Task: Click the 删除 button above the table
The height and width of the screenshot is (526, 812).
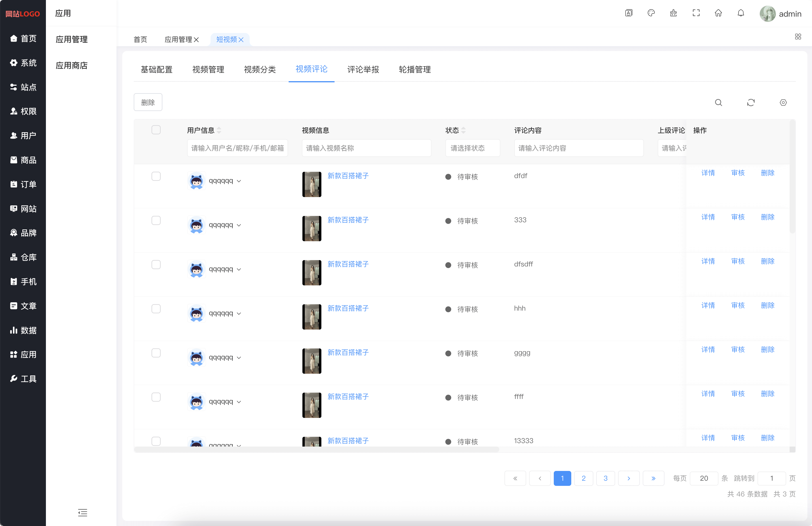Action: [x=148, y=102]
